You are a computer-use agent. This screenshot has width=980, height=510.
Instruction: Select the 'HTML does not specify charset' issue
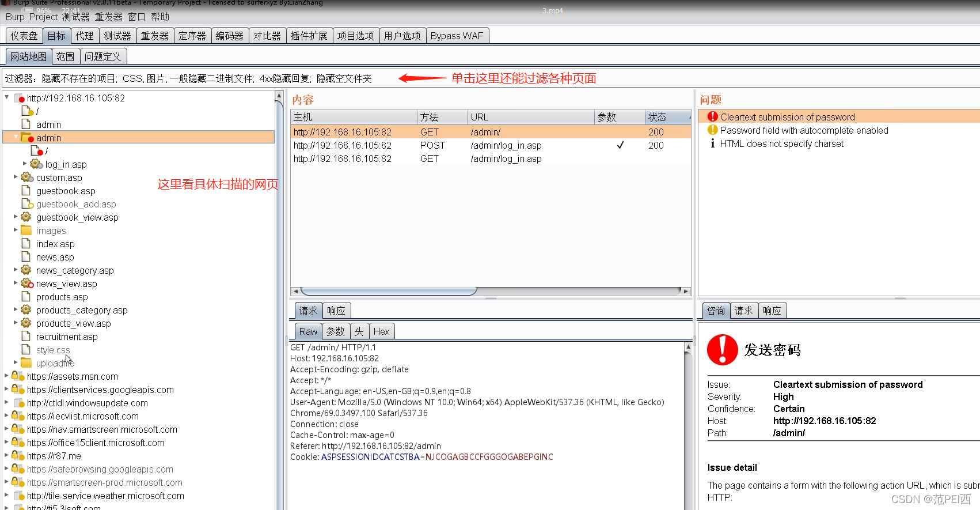click(781, 143)
